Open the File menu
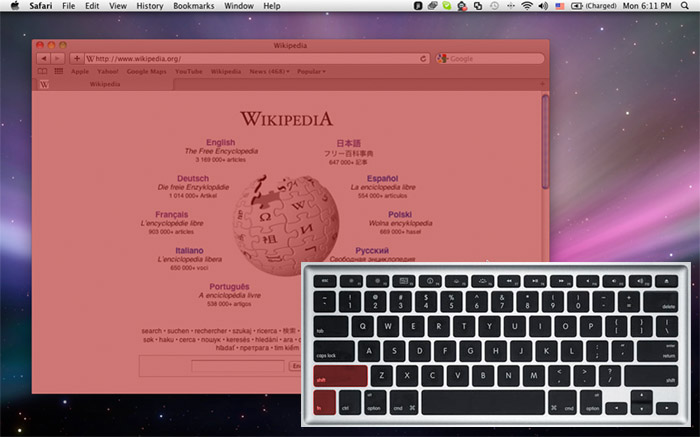This screenshot has height=437, width=700. (x=68, y=6)
